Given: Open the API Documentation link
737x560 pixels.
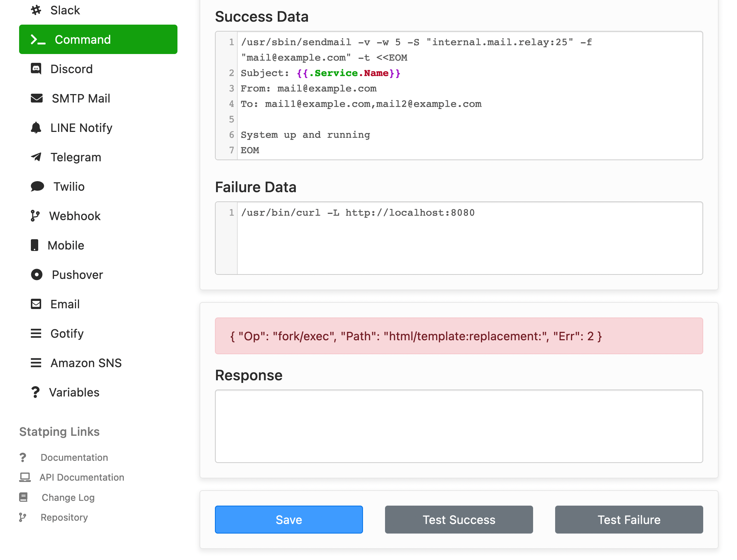Looking at the screenshot, I should click(x=82, y=477).
